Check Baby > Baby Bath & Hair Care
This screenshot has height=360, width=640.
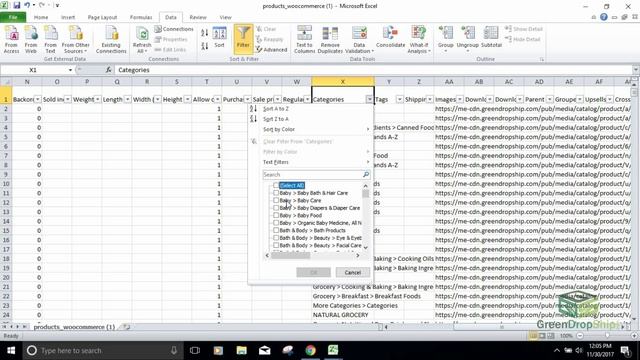[x=276, y=193]
